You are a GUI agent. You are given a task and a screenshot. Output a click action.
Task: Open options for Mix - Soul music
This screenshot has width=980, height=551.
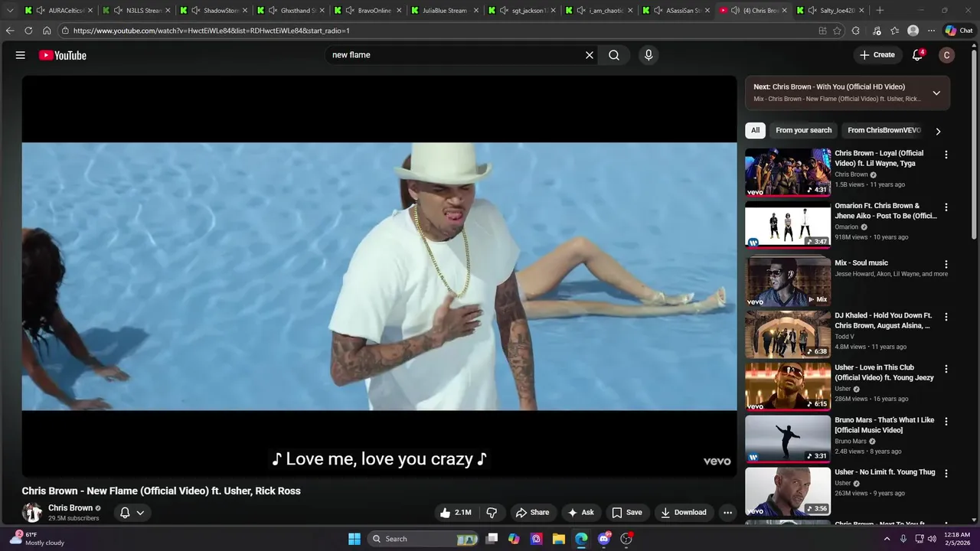coord(946,264)
